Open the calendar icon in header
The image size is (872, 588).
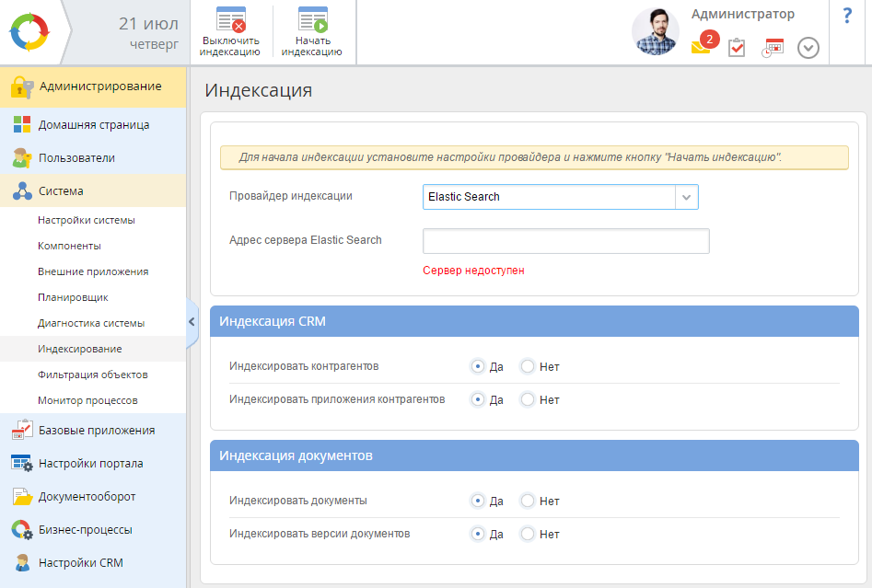click(x=773, y=48)
